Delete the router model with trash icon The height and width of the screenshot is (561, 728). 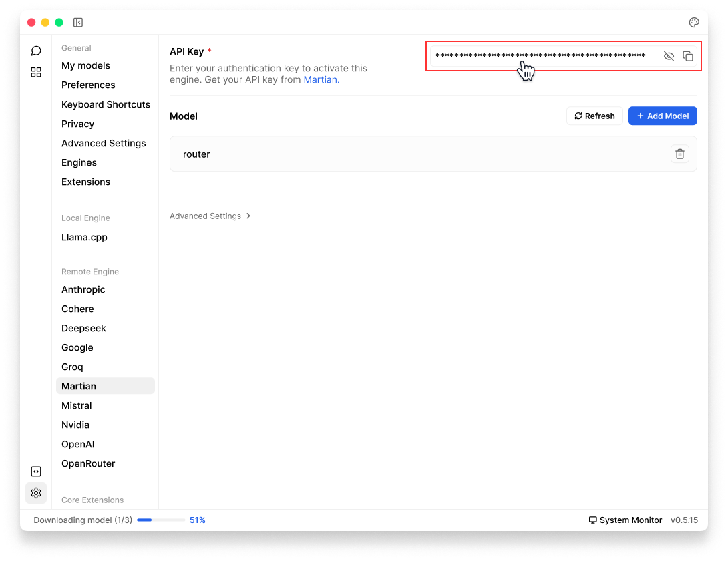pyautogui.click(x=679, y=154)
